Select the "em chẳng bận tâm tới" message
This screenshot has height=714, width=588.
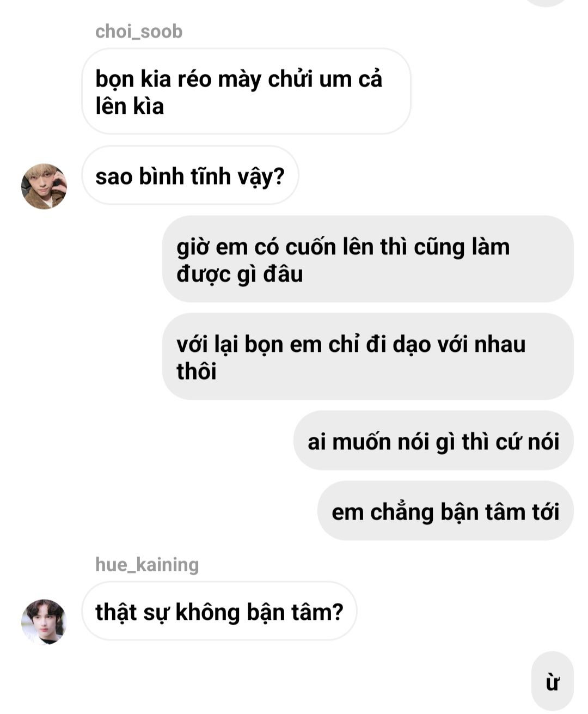coord(445,511)
